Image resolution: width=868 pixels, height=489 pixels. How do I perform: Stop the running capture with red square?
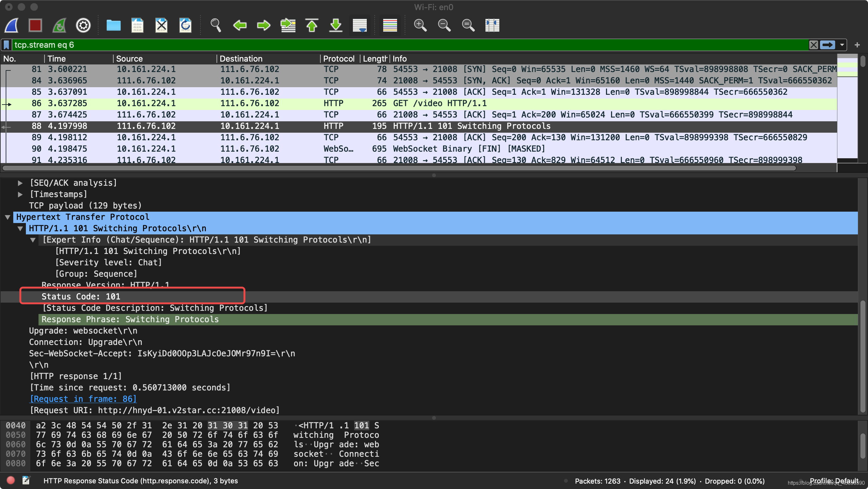[35, 25]
